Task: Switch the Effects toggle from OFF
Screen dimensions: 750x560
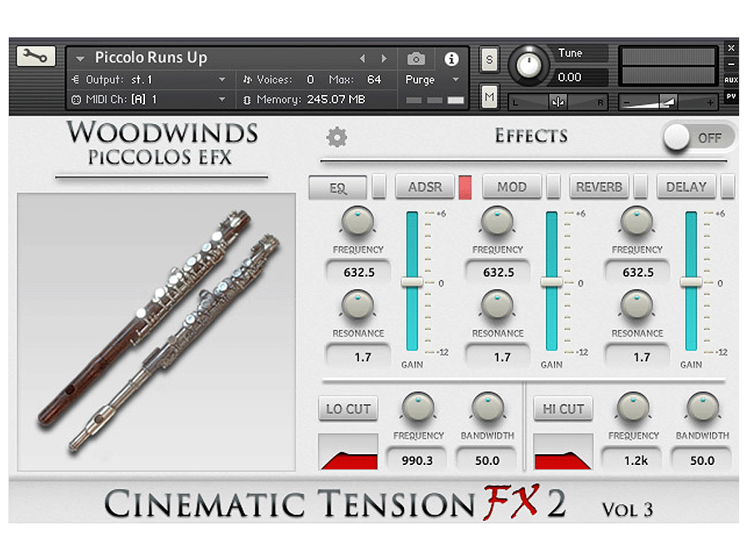Action: click(x=698, y=137)
